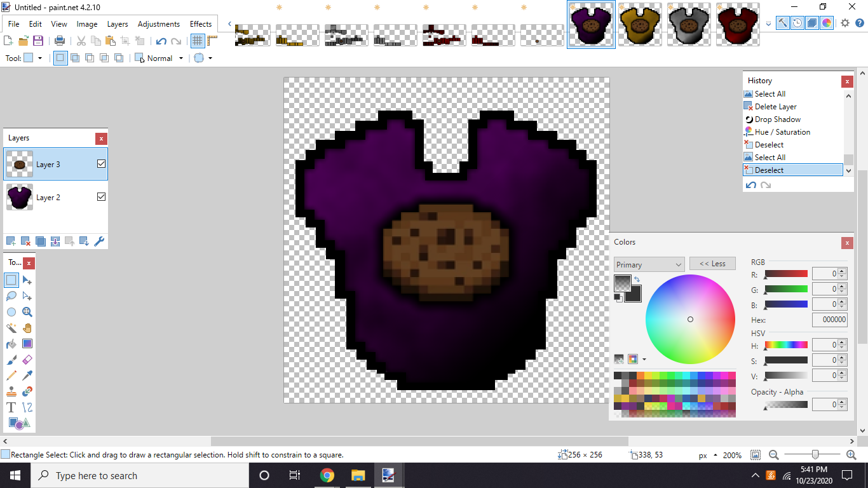Viewport: 868px width, 488px height.
Task: Open the Edit menu
Action: coord(36,24)
